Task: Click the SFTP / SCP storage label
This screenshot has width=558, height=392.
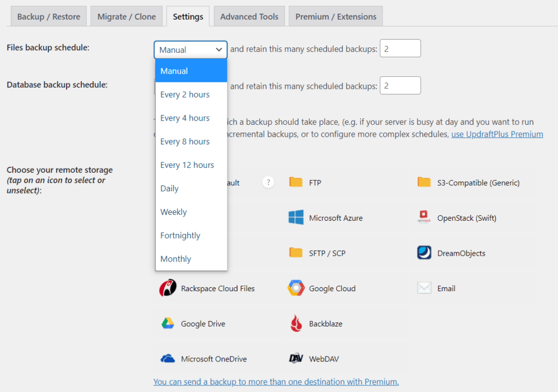Action: click(327, 253)
